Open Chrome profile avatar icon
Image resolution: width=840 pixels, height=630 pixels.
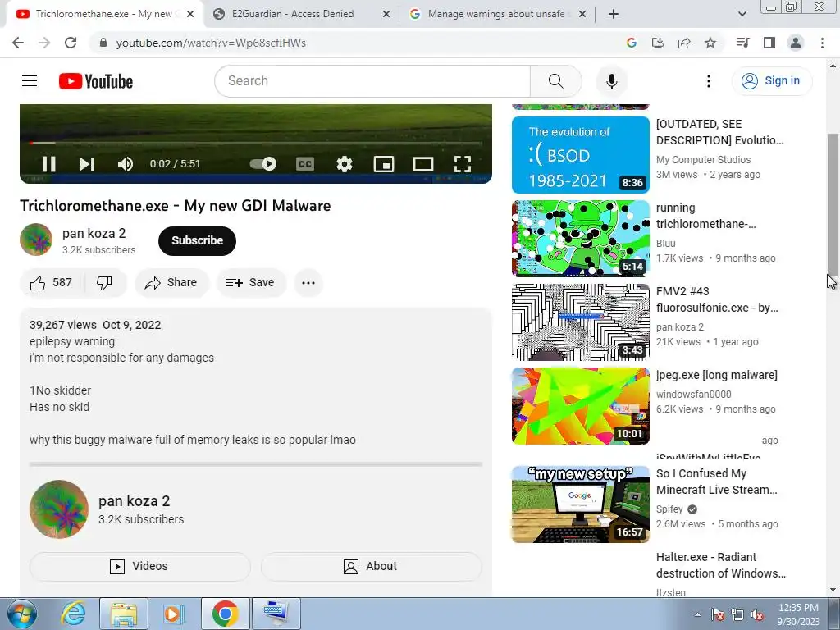796,43
